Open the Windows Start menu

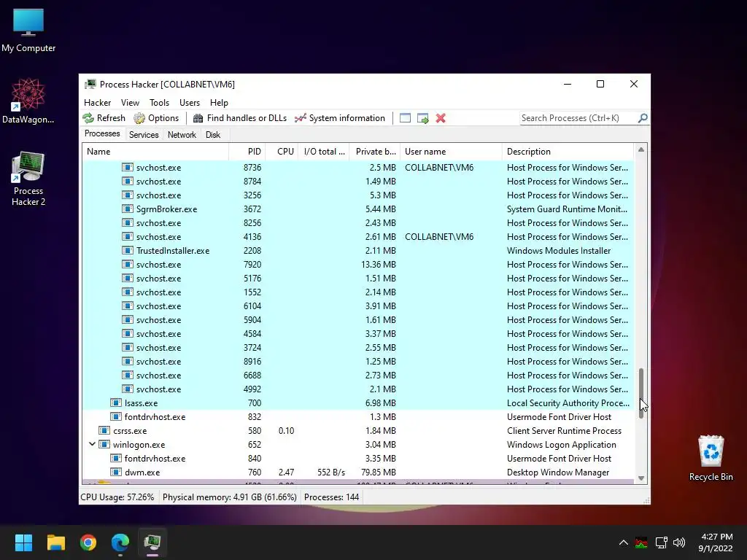tap(23, 542)
